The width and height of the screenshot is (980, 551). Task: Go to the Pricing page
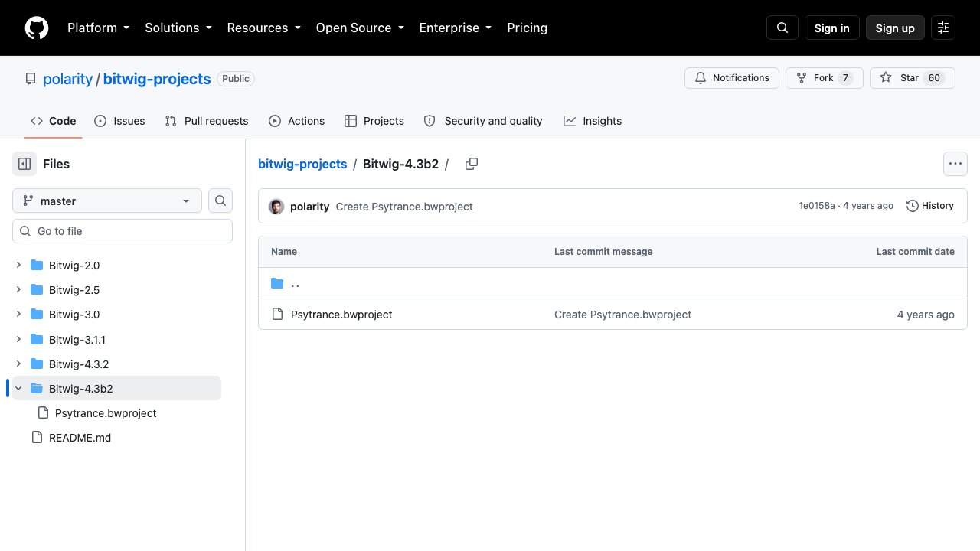(527, 28)
